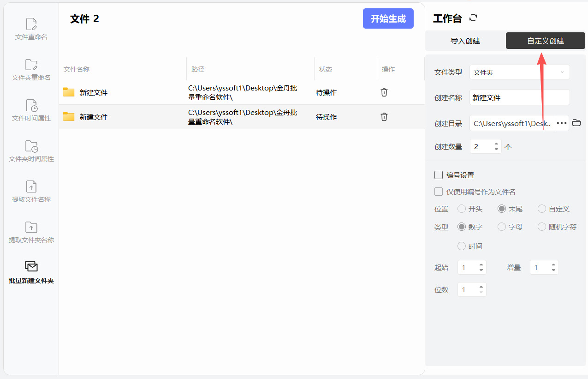Click the 状态 column header
The height and width of the screenshot is (379, 588).
click(326, 69)
